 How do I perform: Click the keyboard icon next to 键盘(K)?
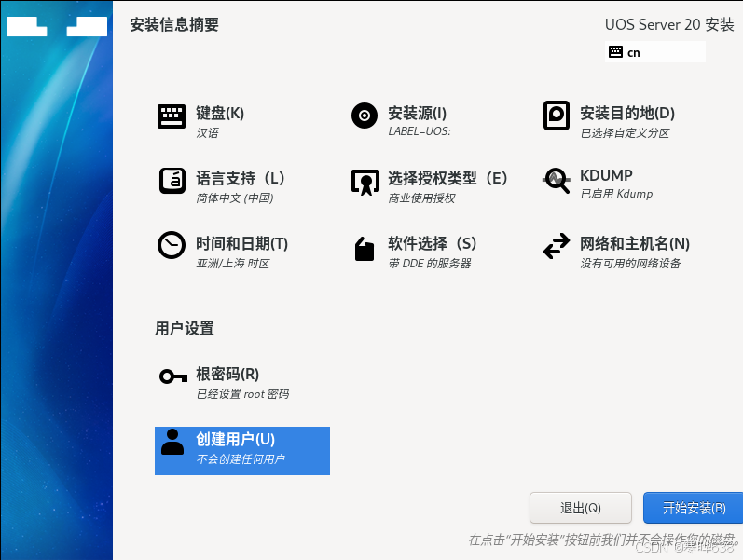point(171,116)
